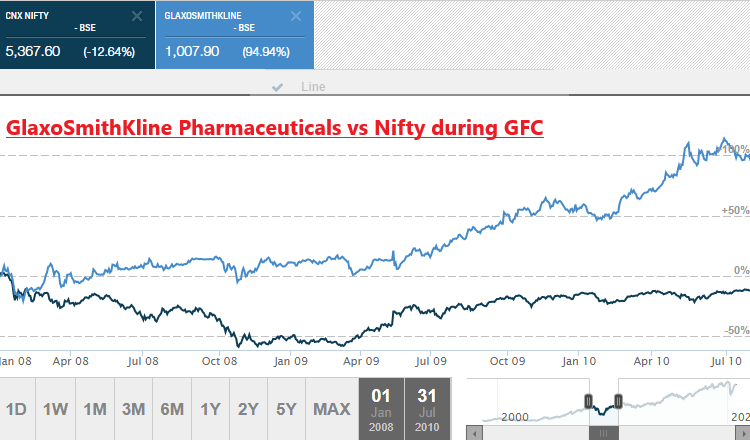Select the CNX NIFTY ticker card

(x=70, y=40)
